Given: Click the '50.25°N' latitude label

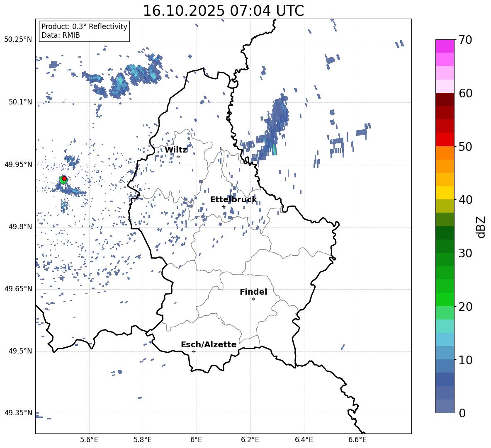Looking at the screenshot, I should pyautogui.click(x=18, y=40).
